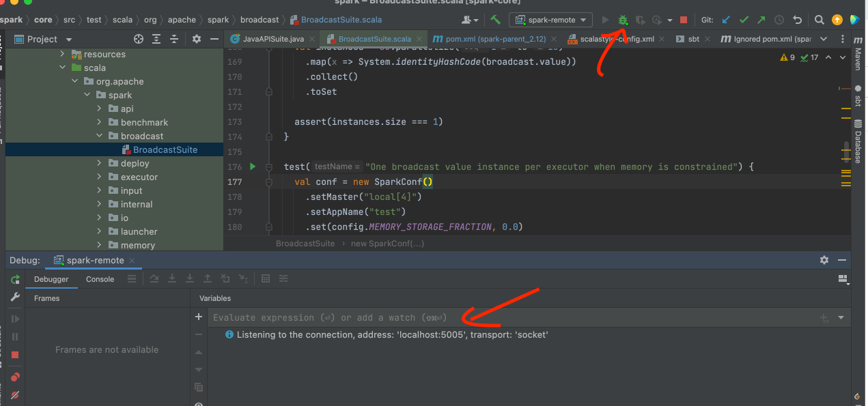868x406 pixels.
Task: Click the Evaluate Expression calculator icon
Action: point(266,279)
